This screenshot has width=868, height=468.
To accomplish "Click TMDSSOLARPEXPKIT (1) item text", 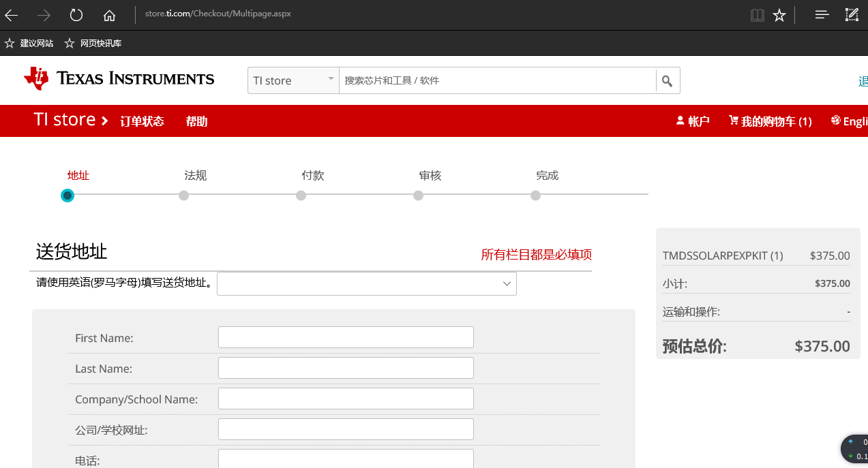I will (x=723, y=256).
